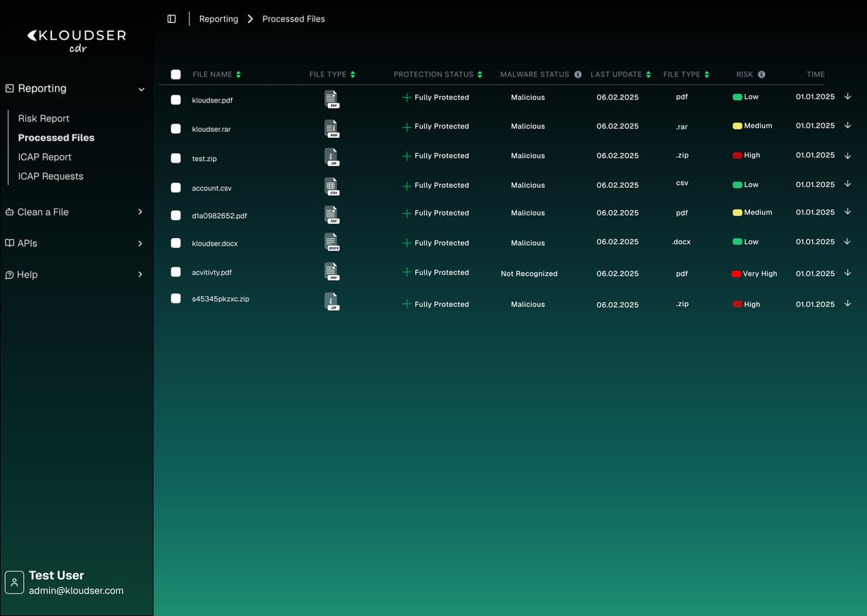The image size is (867, 616).
Task: Download arrow for acvitivty.pdf row
Action: tap(847, 273)
